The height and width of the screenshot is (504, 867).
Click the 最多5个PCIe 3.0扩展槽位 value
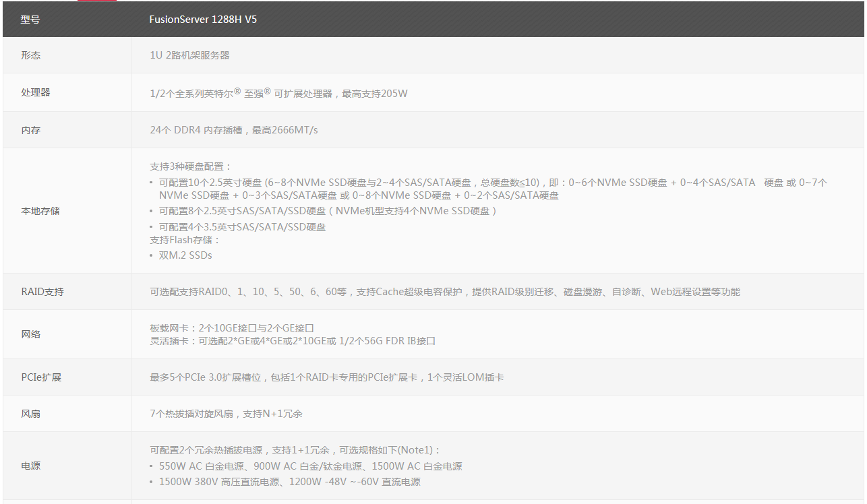pos(326,377)
